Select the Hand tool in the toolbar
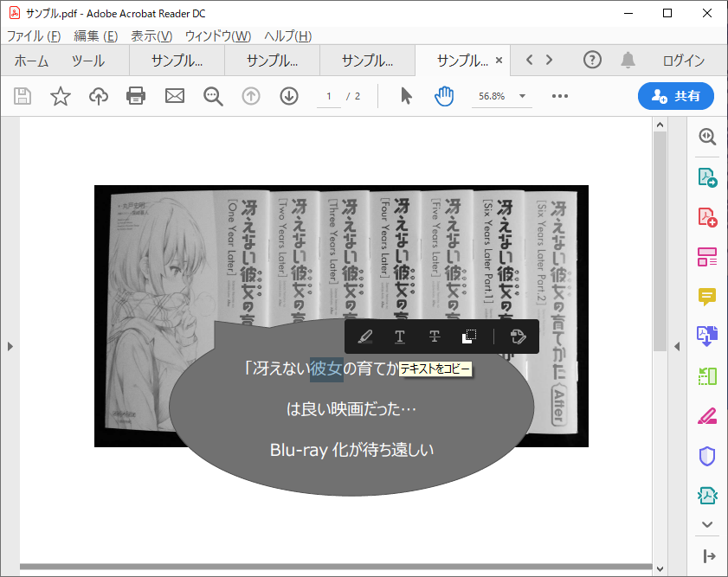Viewport: 728px width, 577px height. click(444, 96)
